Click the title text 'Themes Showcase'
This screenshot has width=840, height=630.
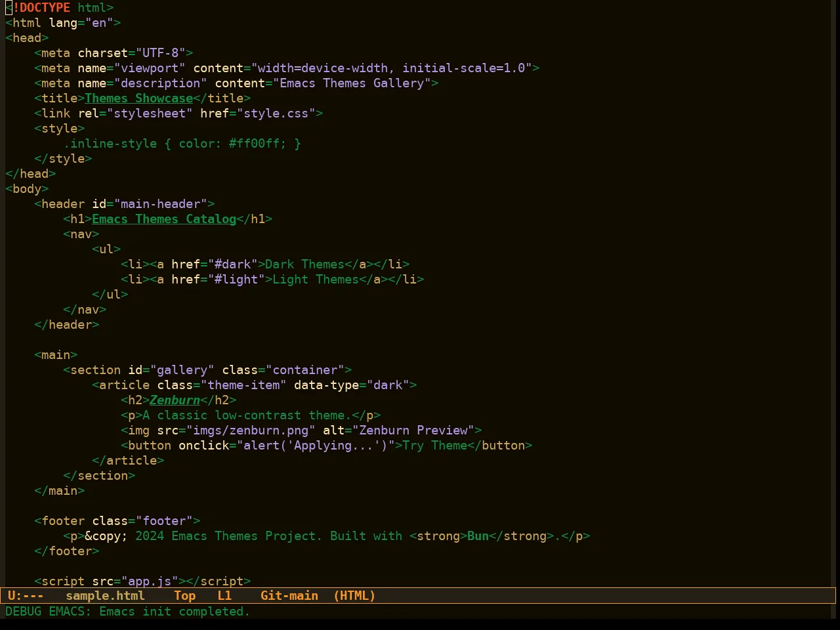pos(138,98)
